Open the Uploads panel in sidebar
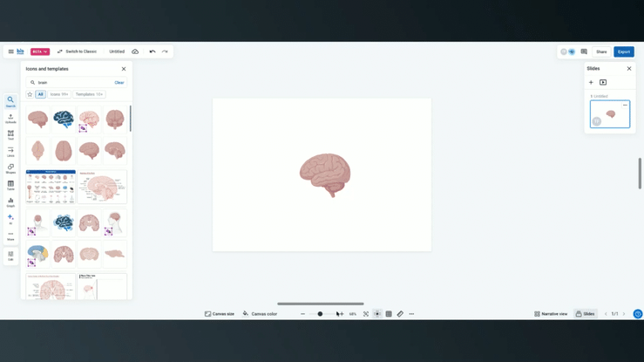The height and width of the screenshot is (362, 644). 10,118
